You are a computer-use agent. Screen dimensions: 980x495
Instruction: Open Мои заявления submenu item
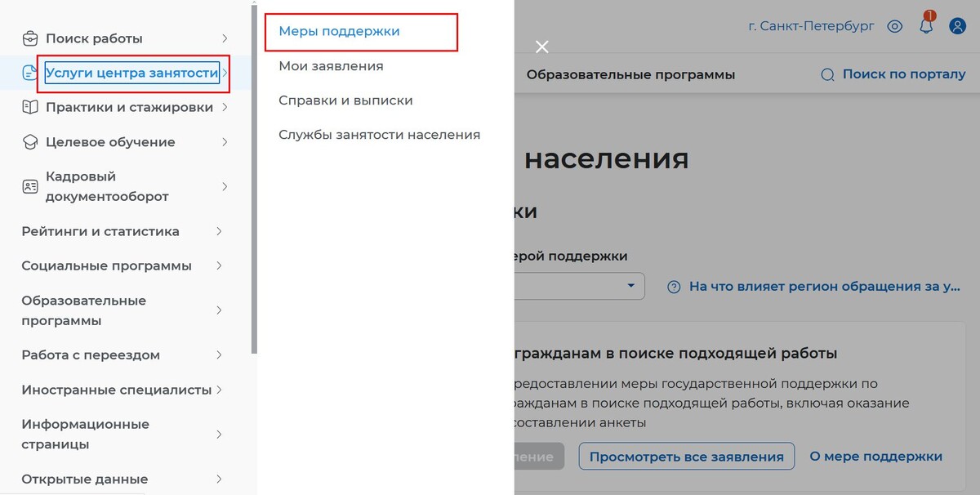(331, 65)
